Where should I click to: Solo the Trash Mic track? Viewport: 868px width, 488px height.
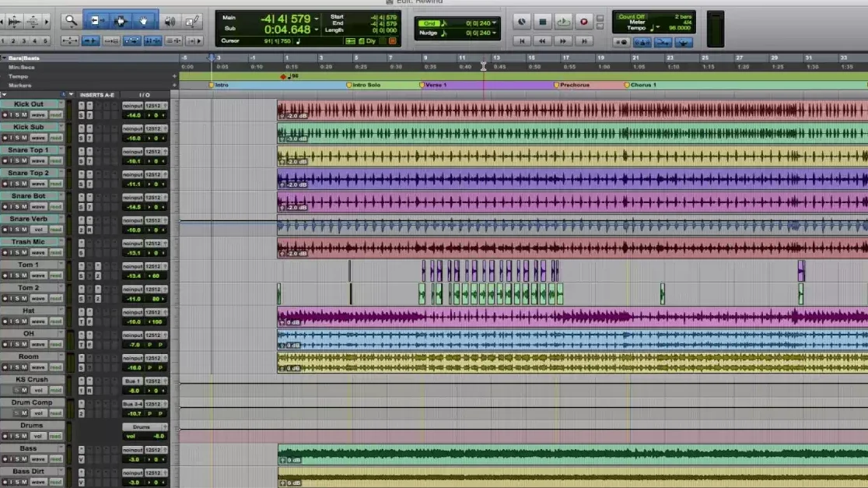[17, 253]
